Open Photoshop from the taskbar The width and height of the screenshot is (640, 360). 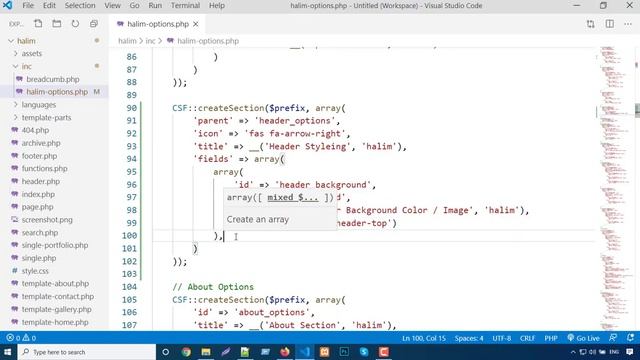pyautogui.click(x=344, y=352)
